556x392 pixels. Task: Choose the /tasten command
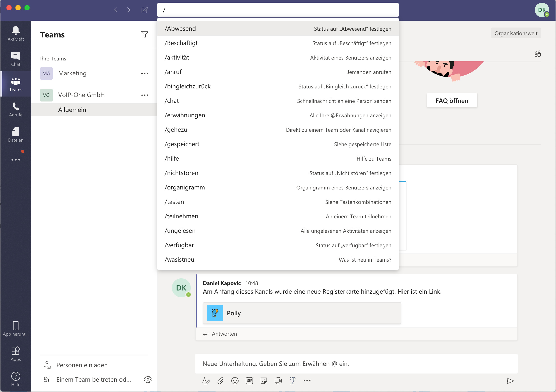(278, 202)
